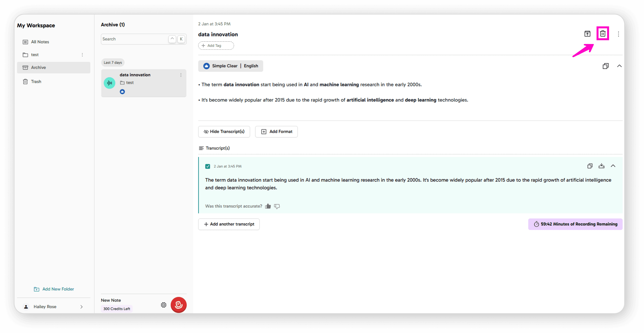Collapse the transcript block chevron
644x333 pixels.
pos(613,166)
